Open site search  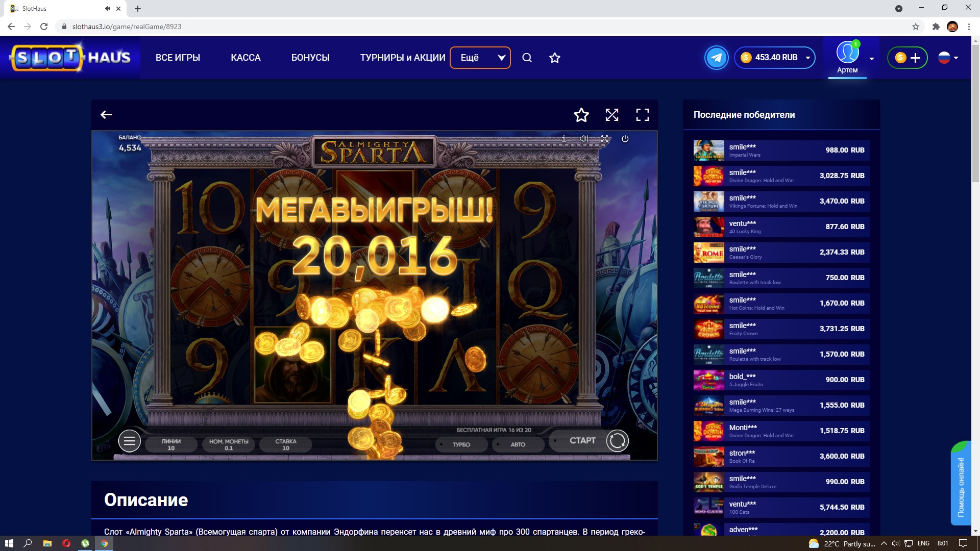tap(527, 58)
